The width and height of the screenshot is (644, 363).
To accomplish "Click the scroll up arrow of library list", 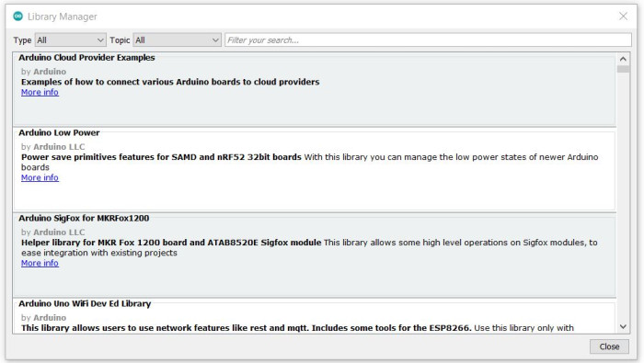I will point(623,59).
